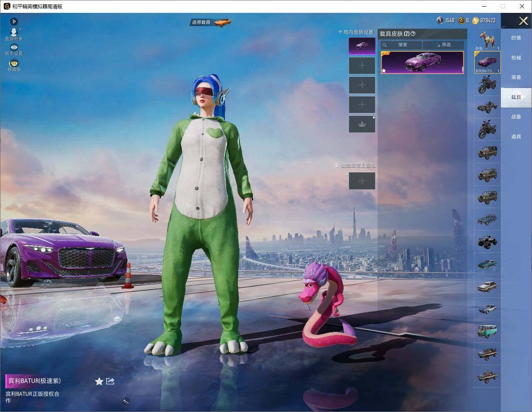Click help icon beside 载具皮肤 (2)
The height and width of the screenshot is (412, 532).
(x=413, y=34)
